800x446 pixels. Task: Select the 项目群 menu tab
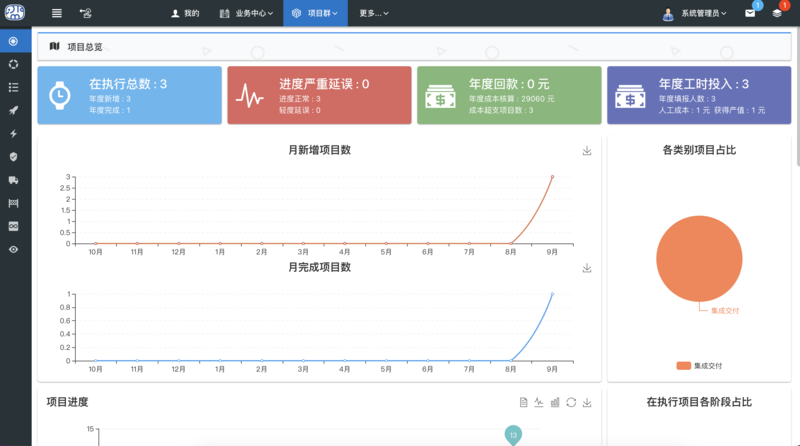(312, 13)
